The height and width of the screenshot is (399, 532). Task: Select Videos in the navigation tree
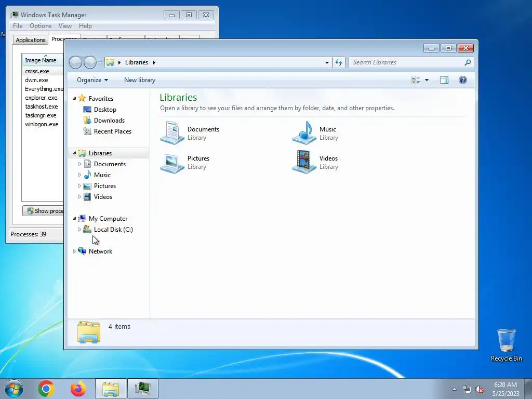(103, 197)
